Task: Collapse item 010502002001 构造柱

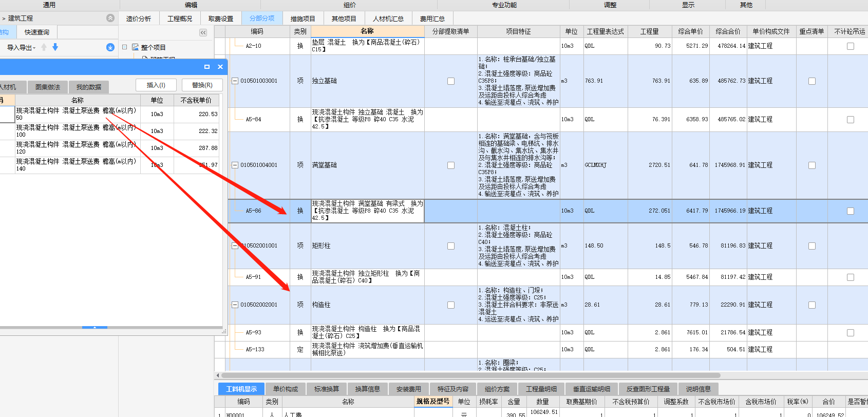Action: coord(235,305)
